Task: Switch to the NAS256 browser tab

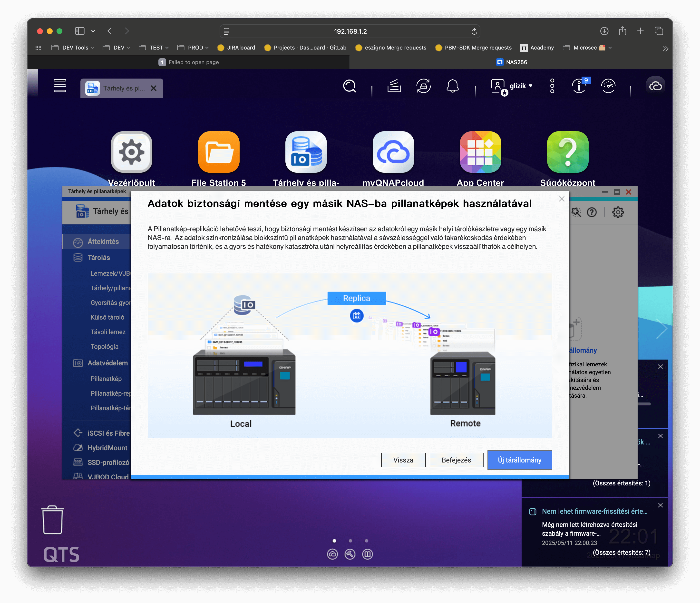Action: tap(511, 62)
